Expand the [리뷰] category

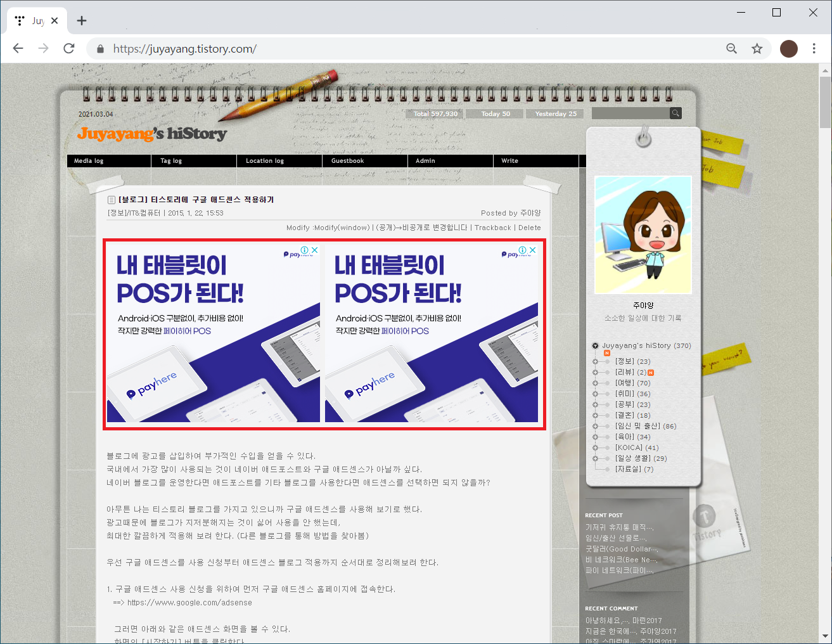[x=595, y=372]
